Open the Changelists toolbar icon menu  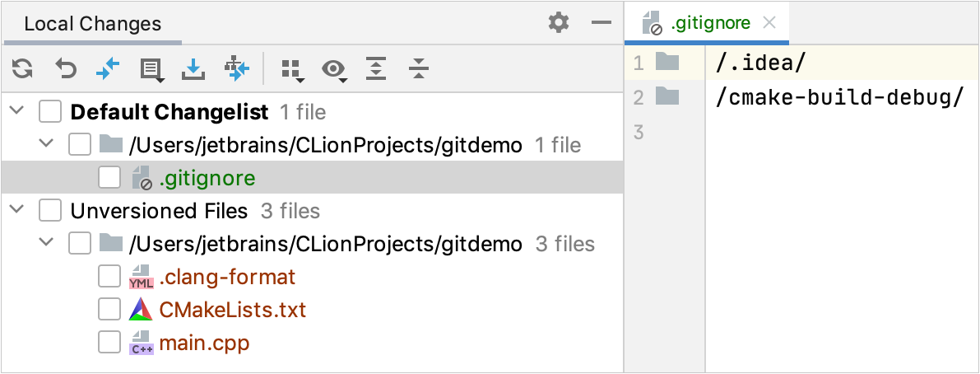[151, 70]
